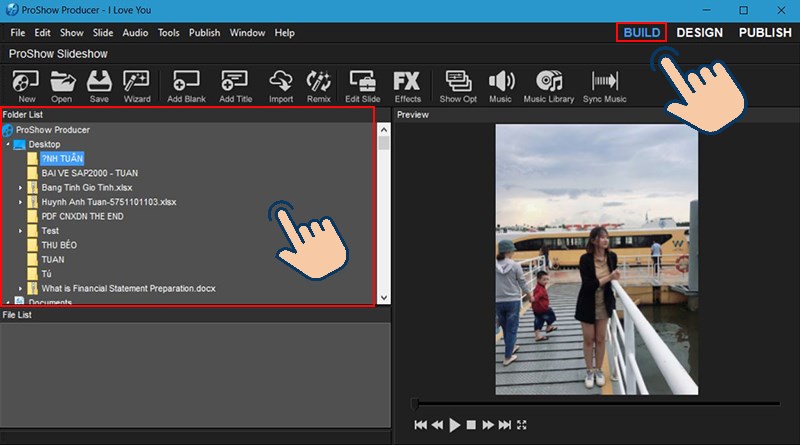
Task: Open Show Opt settings
Action: tap(458, 87)
